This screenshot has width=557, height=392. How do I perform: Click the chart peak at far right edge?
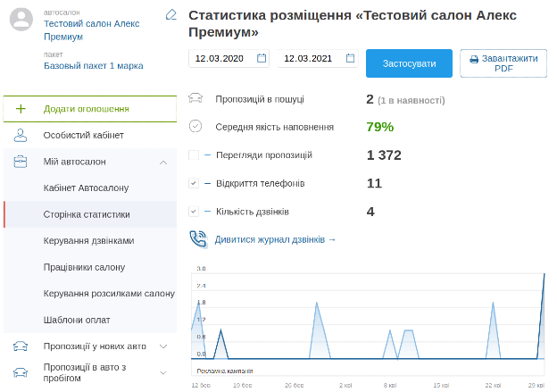point(544,274)
